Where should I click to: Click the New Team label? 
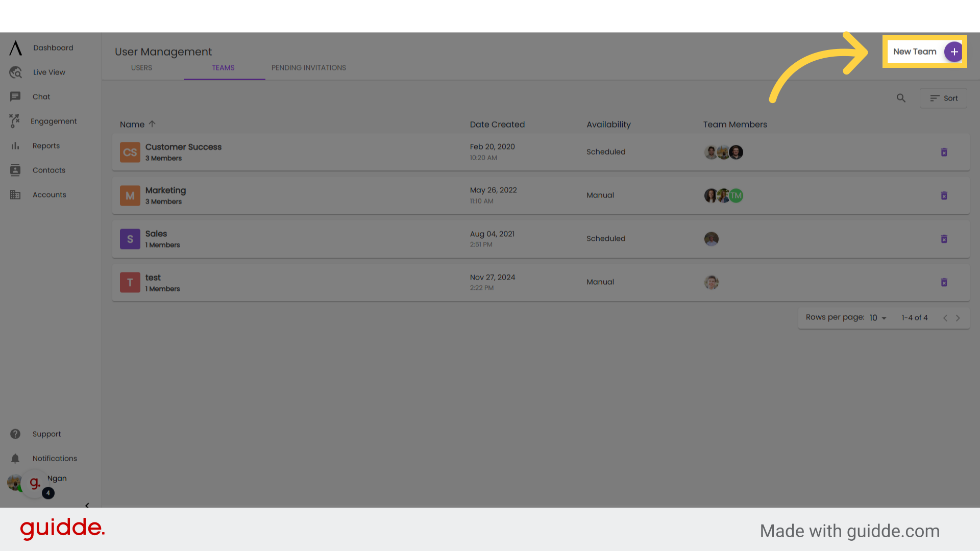(915, 52)
